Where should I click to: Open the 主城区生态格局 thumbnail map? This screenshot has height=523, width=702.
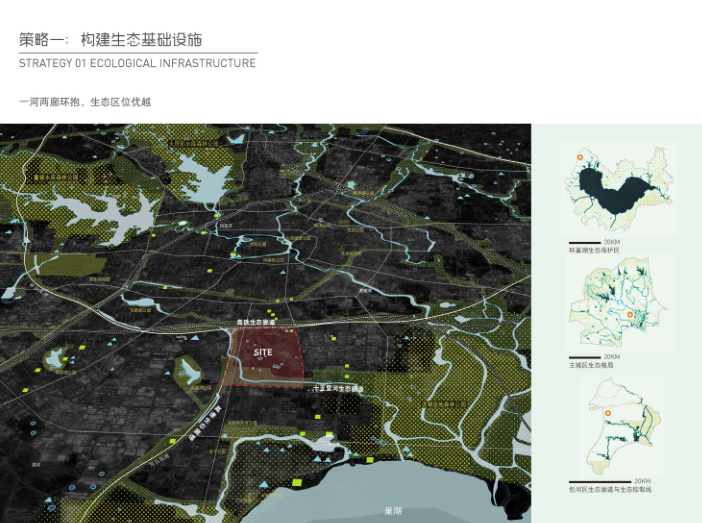click(614, 304)
